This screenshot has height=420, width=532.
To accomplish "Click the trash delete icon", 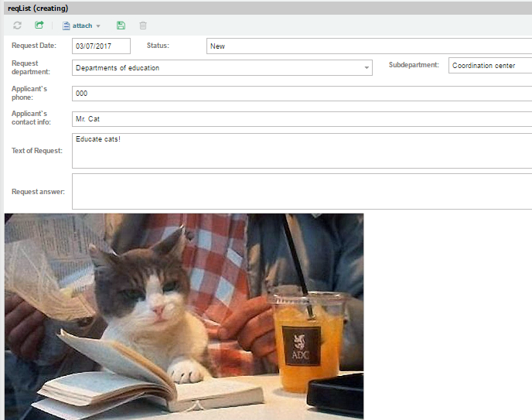I will (143, 26).
